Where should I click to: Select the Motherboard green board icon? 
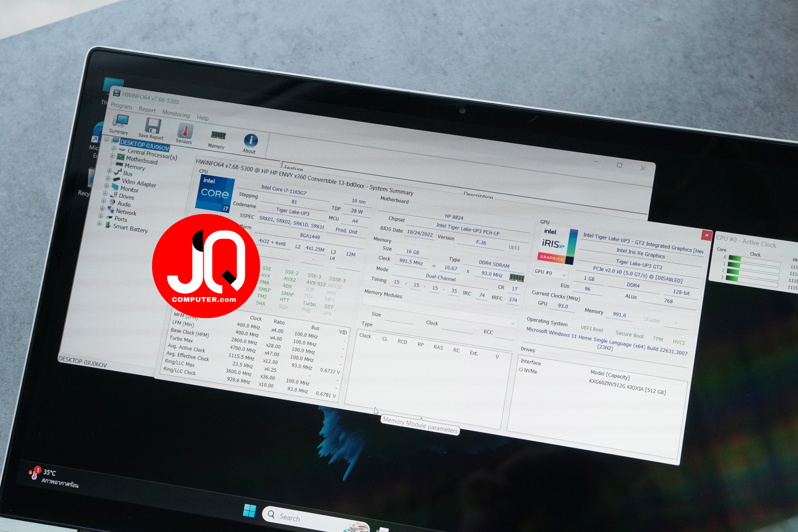(x=120, y=157)
